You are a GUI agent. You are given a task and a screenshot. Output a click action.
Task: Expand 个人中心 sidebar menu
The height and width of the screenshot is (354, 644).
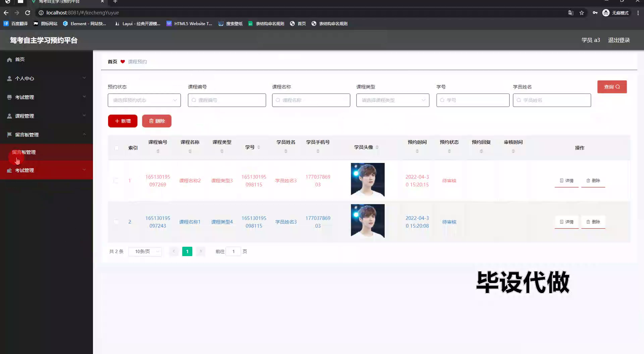click(46, 78)
